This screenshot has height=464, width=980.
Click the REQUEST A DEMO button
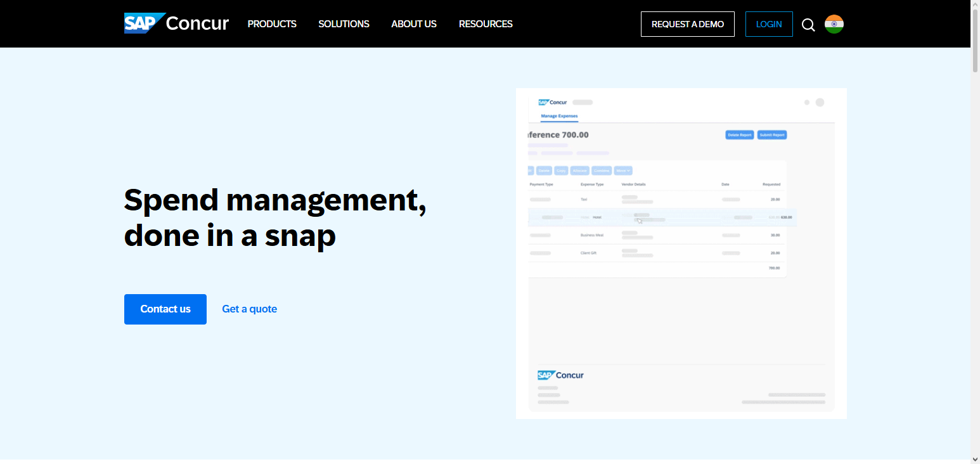(687, 24)
